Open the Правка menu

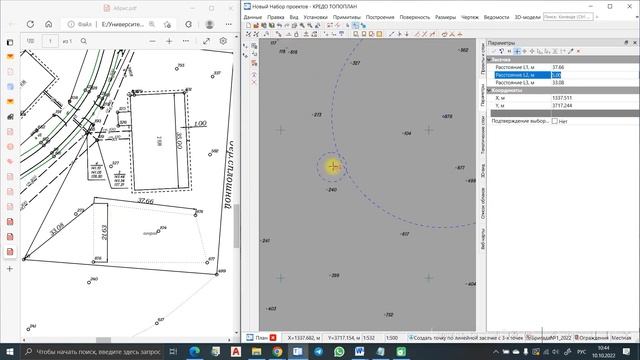276,17
